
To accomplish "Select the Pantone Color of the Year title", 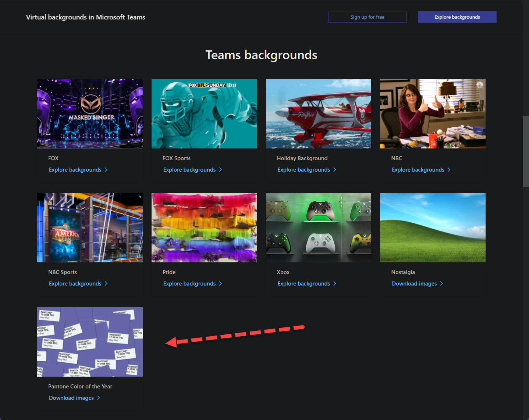I will pos(80,387).
